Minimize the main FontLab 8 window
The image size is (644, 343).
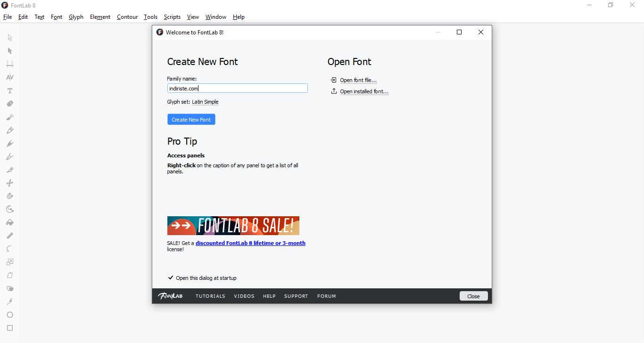coord(589,5)
